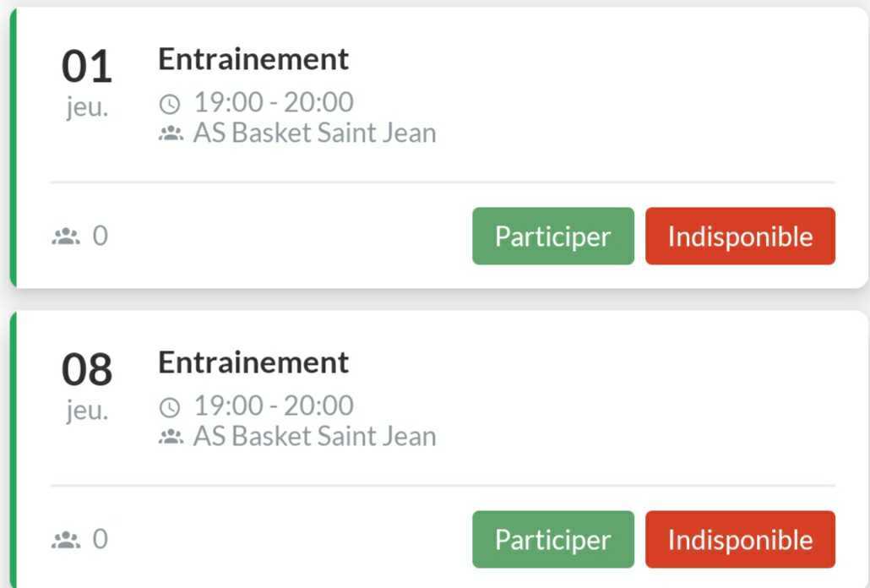Click the date number 01

click(87, 68)
